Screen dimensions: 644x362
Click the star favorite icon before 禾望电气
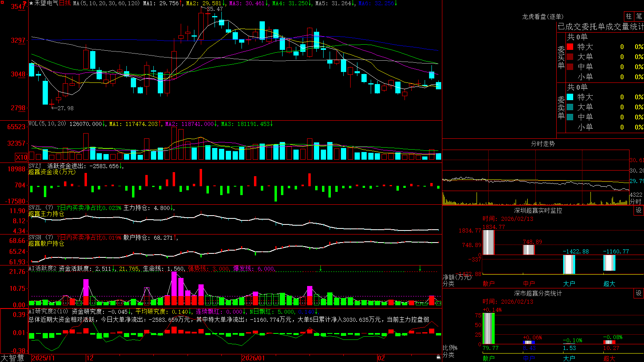tap(31, 3)
